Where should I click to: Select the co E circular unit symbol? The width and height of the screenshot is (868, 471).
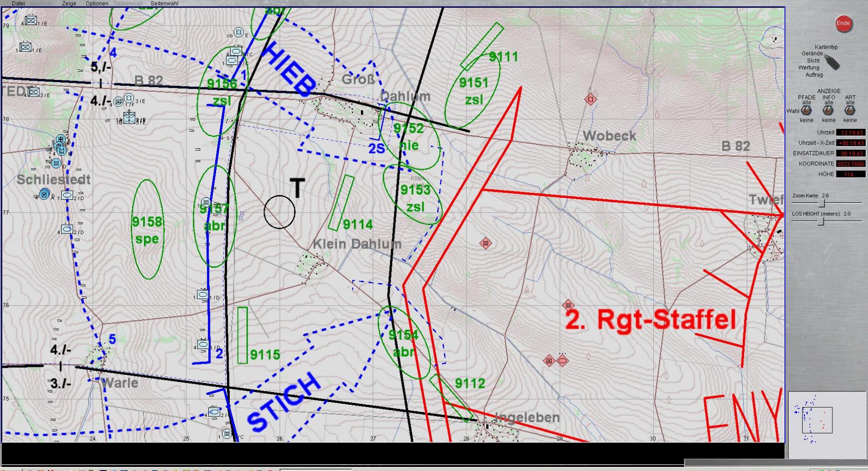238,32
